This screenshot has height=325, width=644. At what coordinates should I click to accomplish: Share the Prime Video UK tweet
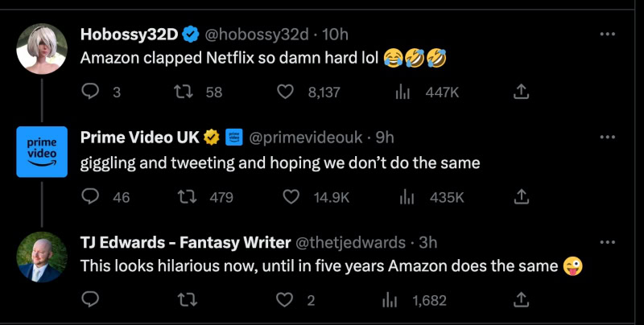(x=521, y=196)
